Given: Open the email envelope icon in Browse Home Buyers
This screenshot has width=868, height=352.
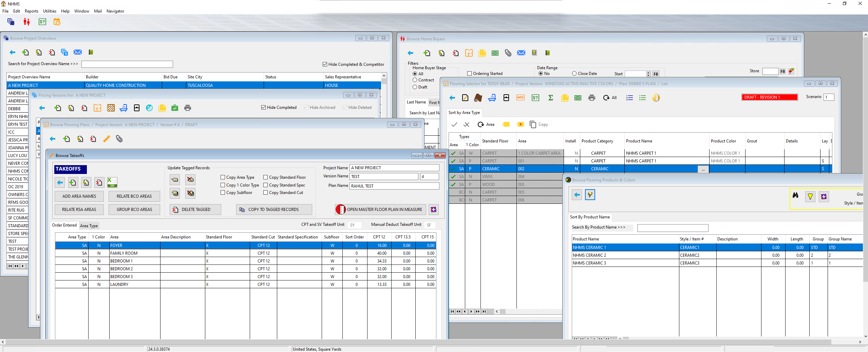Looking at the screenshot, I should [521, 53].
